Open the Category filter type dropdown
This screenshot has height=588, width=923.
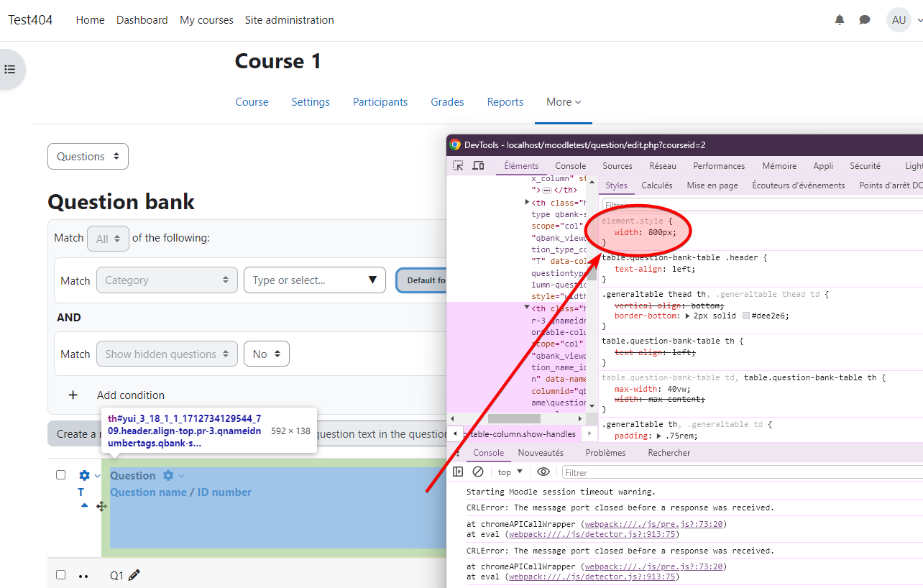pyautogui.click(x=167, y=280)
